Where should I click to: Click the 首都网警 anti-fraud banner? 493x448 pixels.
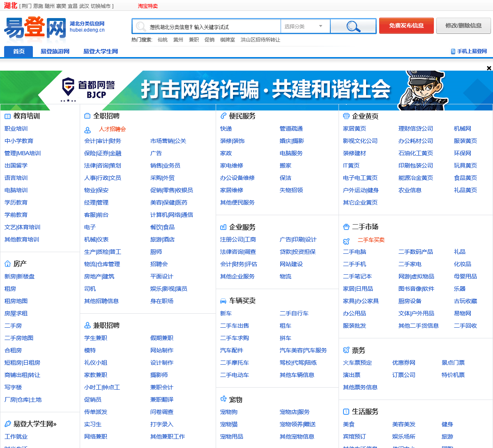[x=246, y=90]
